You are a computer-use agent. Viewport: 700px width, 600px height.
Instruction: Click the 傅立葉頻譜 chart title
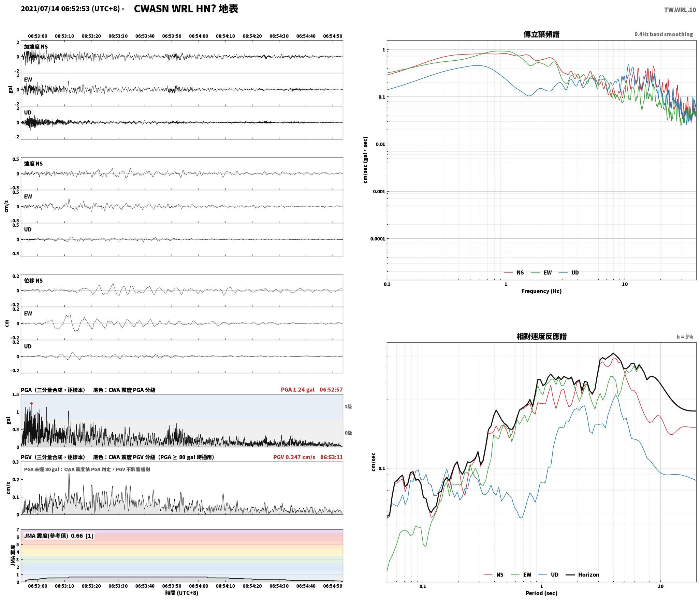coord(541,34)
